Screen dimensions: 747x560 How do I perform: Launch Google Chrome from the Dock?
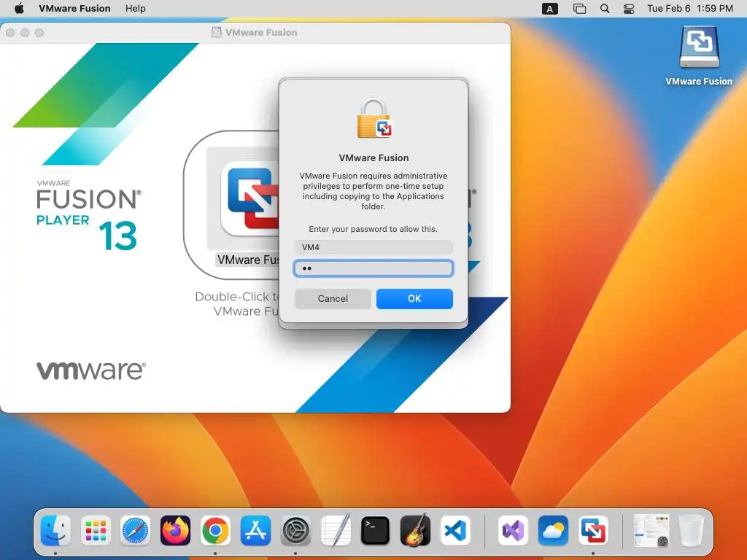(x=215, y=530)
